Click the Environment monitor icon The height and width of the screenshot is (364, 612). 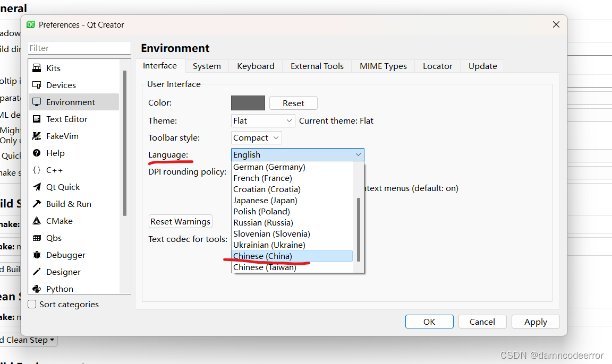point(37,102)
